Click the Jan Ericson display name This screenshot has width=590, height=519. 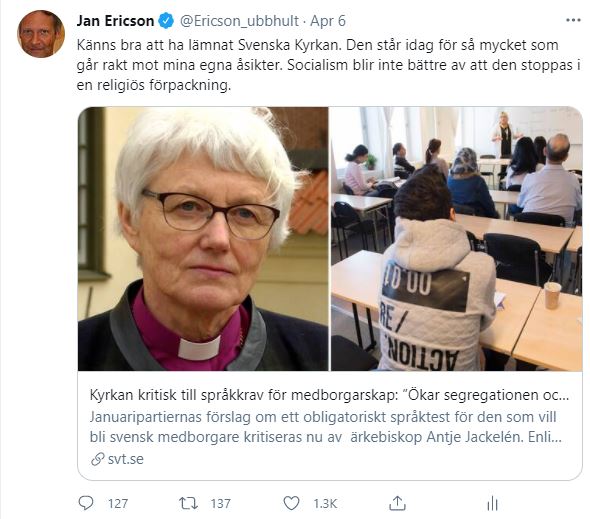point(115,21)
